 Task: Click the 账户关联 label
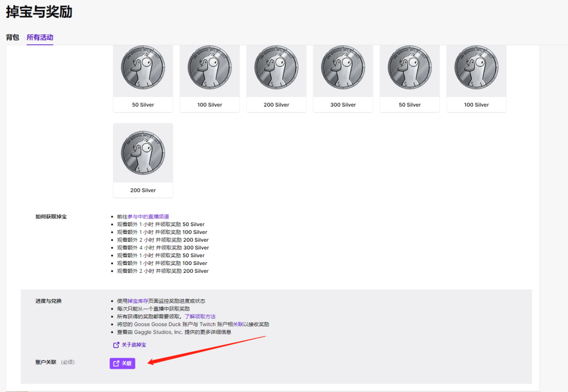(46, 362)
